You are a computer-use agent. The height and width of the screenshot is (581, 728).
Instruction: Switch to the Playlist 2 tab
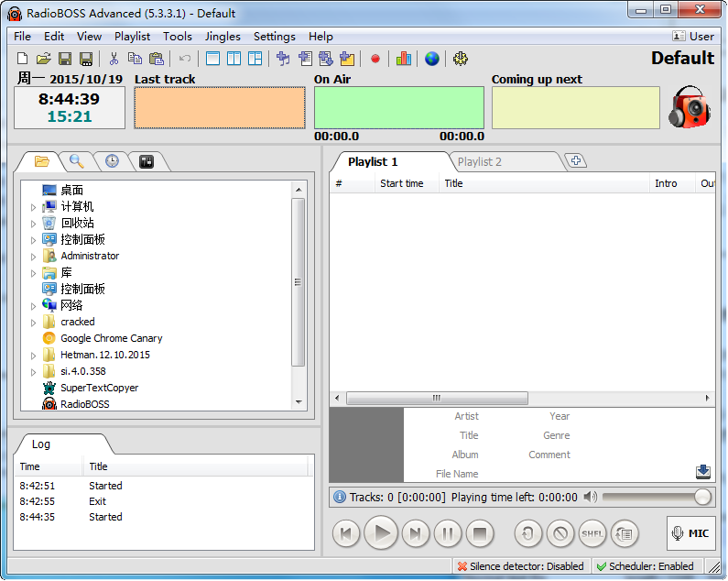(x=480, y=162)
